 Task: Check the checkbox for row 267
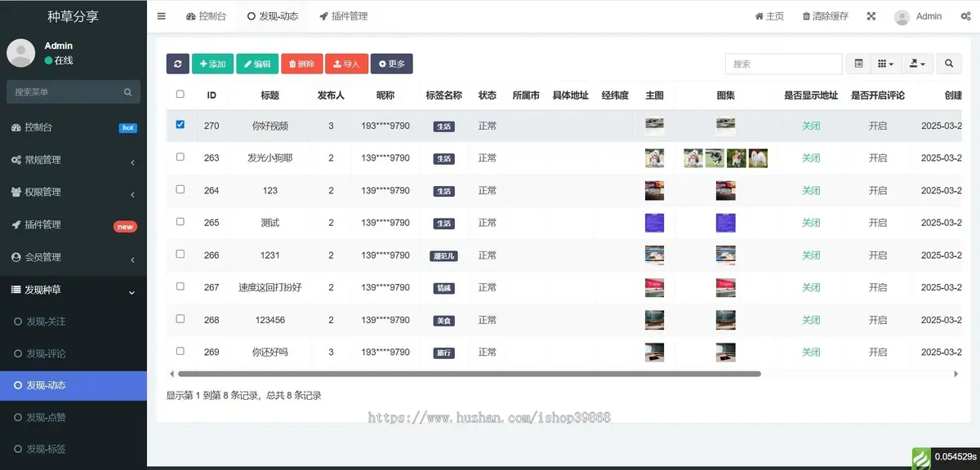pyautogui.click(x=180, y=286)
